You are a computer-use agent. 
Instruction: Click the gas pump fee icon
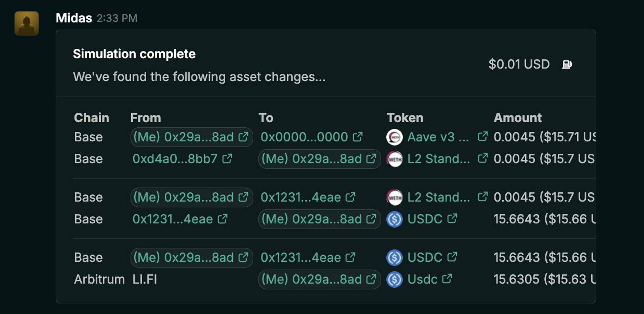pyautogui.click(x=567, y=64)
